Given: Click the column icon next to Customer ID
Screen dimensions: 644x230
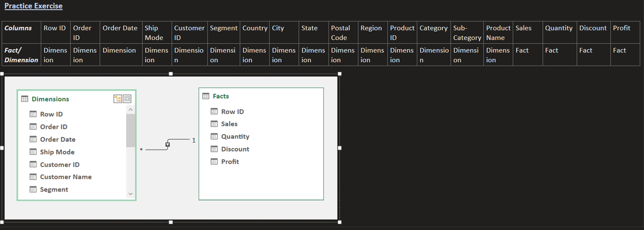Looking at the screenshot, I should click(33, 165).
